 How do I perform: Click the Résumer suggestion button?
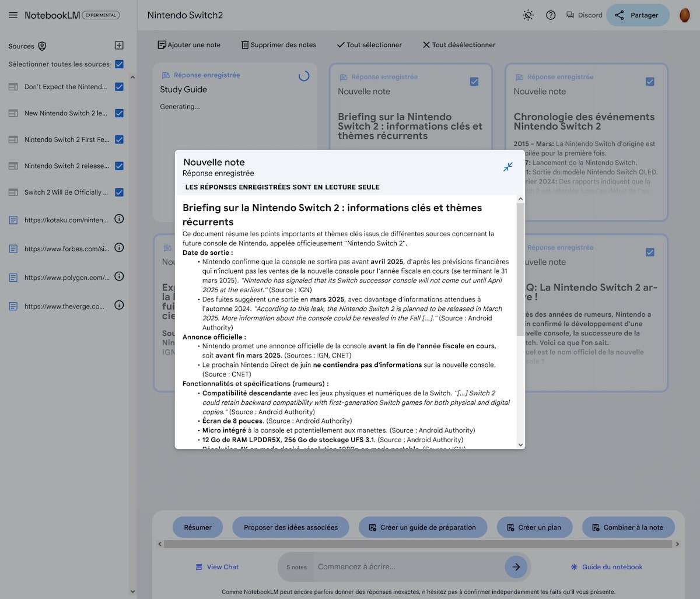tap(198, 527)
